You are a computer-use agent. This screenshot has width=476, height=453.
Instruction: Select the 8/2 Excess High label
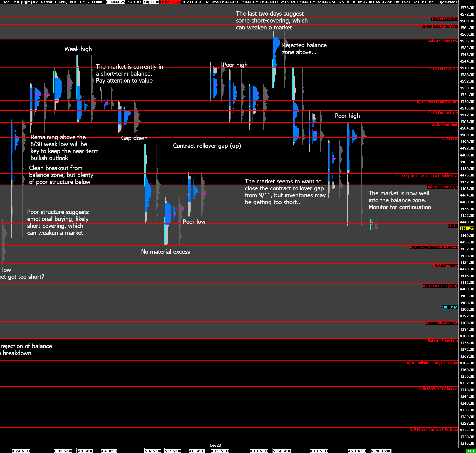coord(444,19)
